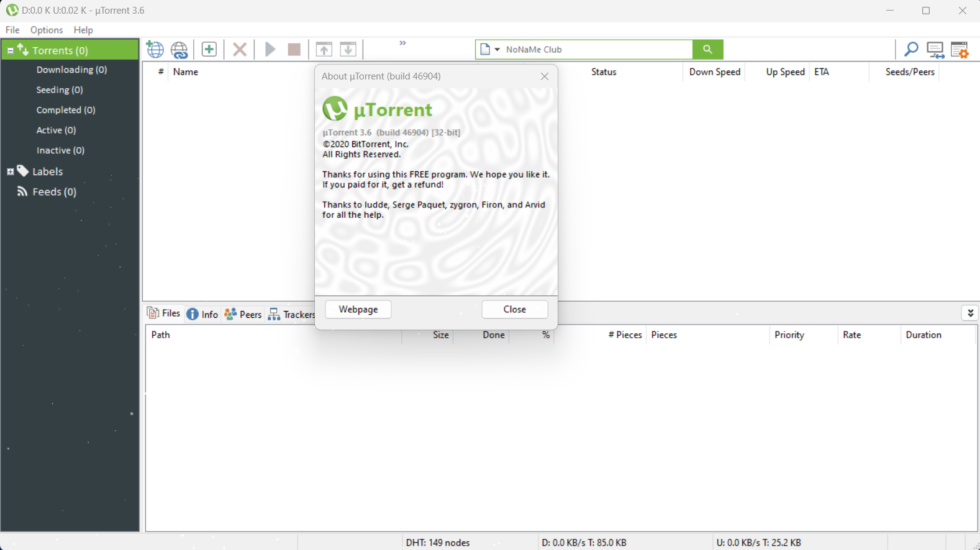This screenshot has height=550, width=980.
Task: Click Rate column header
Action: 852,335
